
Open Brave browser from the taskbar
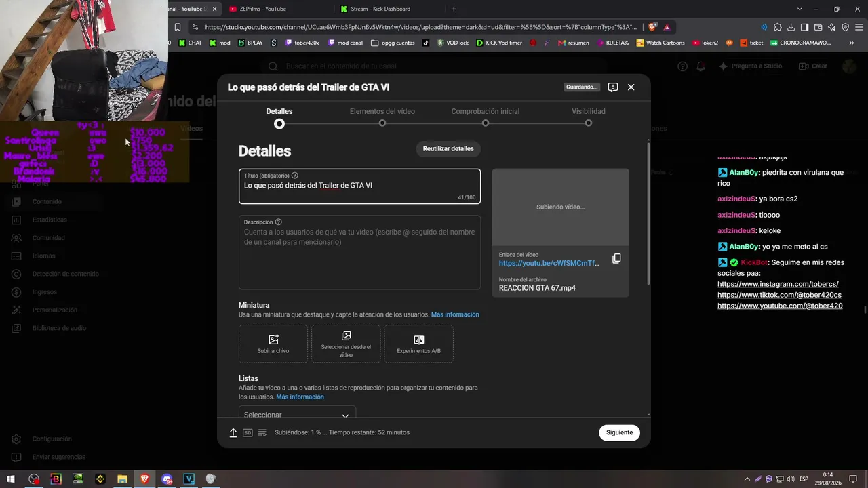coord(144,479)
